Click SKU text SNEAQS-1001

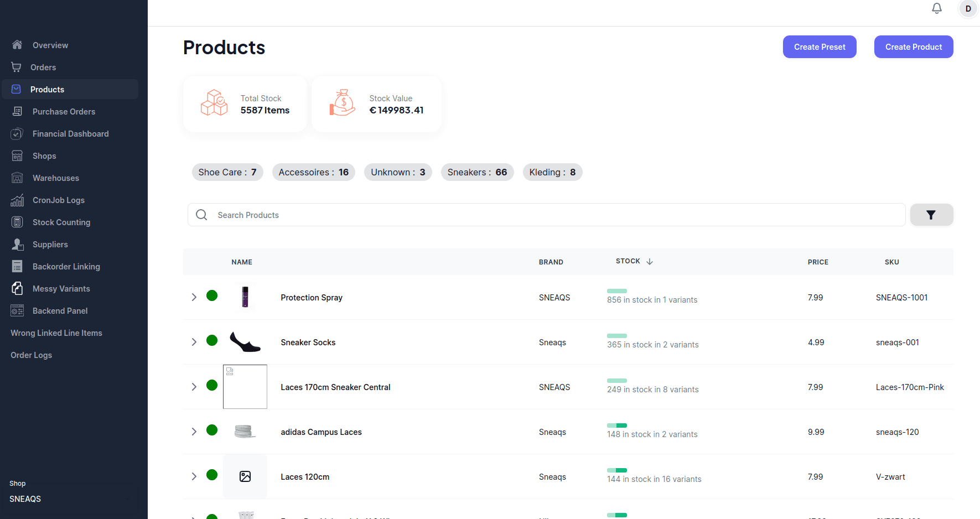click(x=901, y=297)
